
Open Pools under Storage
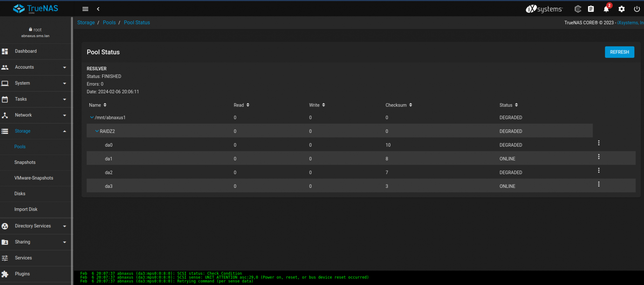pos(20,147)
